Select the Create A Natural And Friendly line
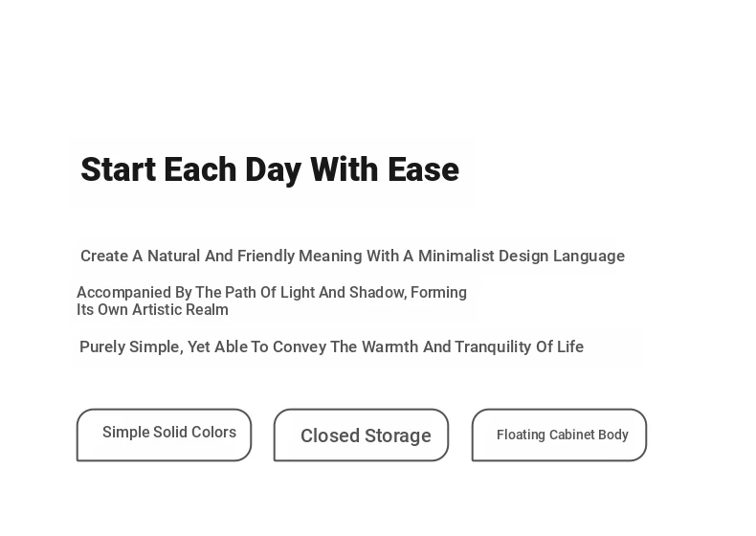 [x=352, y=256]
